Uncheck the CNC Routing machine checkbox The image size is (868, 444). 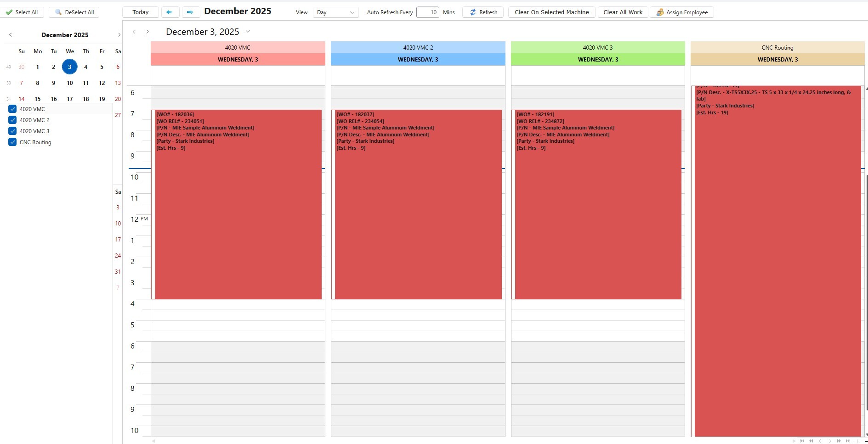[x=12, y=142]
